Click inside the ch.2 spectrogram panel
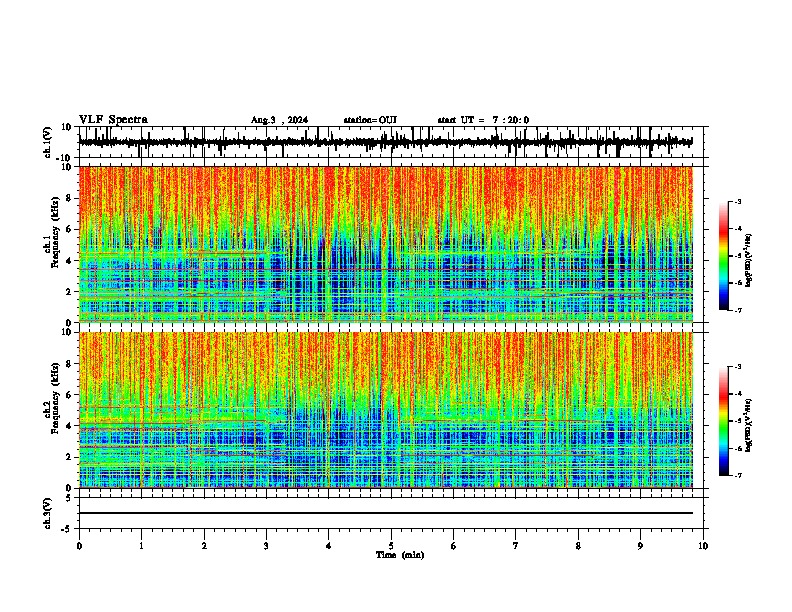The image size is (792, 612). (x=386, y=410)
